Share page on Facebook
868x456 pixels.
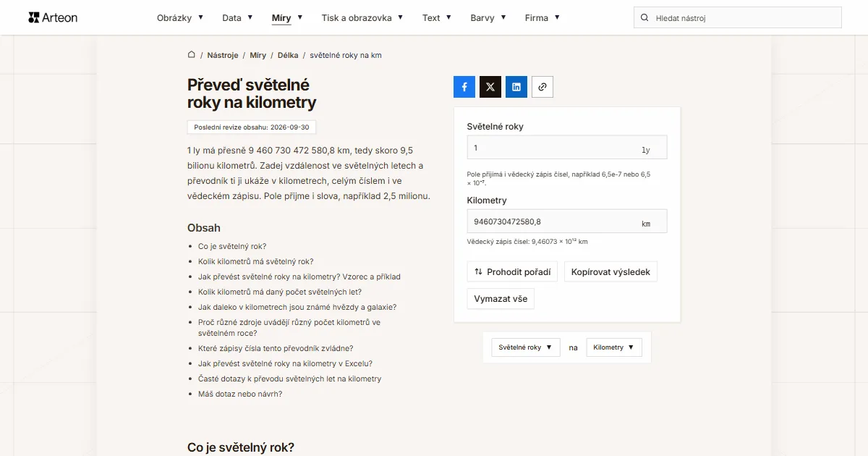pos(464,87)
